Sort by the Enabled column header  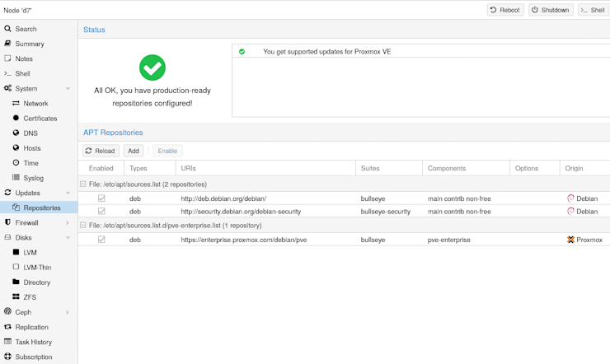[x=101, y=168]
